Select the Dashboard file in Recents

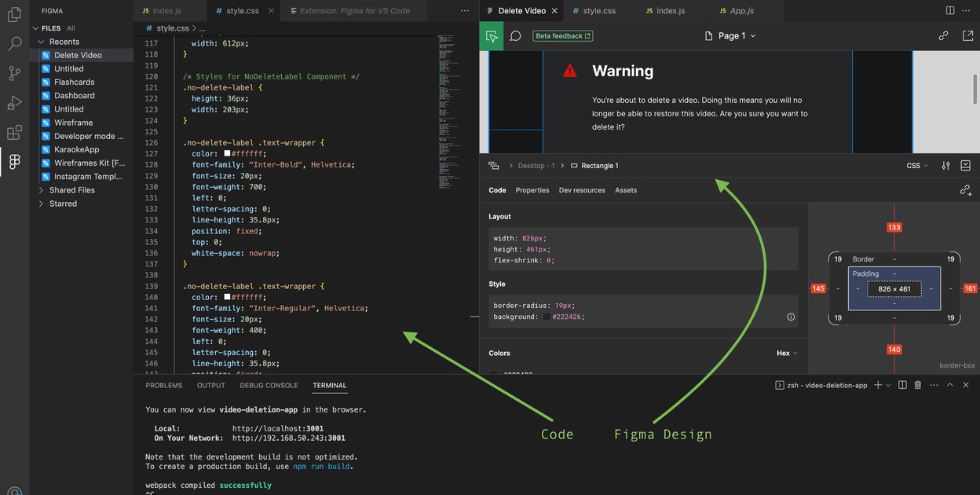coord(74,95)
